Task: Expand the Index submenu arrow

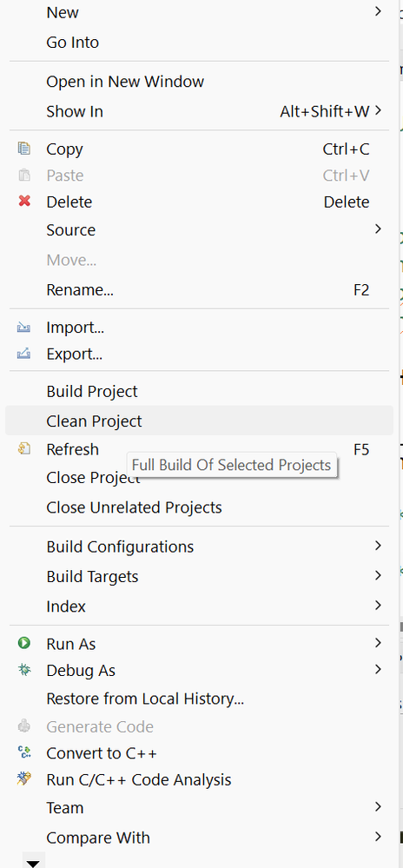Action: (x=378, y=606)
